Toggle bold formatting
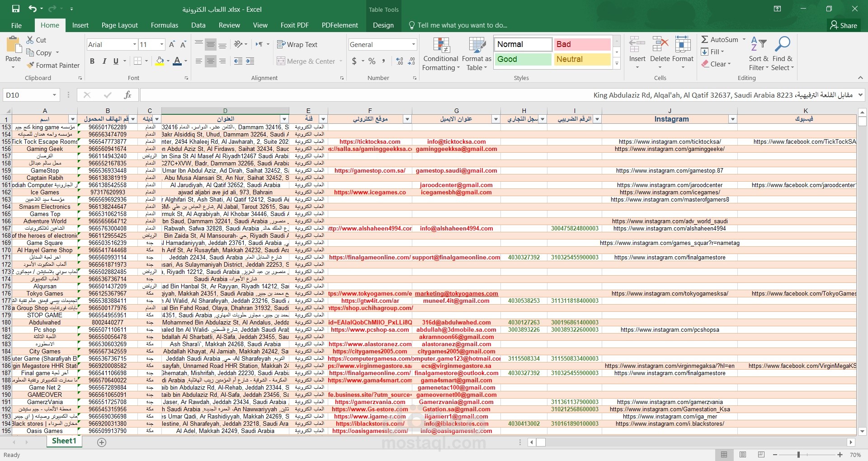 [x=92, y=61]
